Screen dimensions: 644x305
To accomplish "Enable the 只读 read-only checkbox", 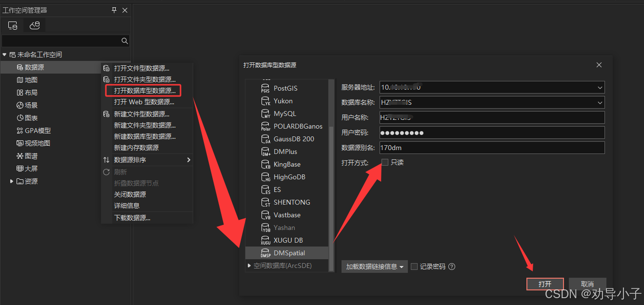I will [385, 162].
